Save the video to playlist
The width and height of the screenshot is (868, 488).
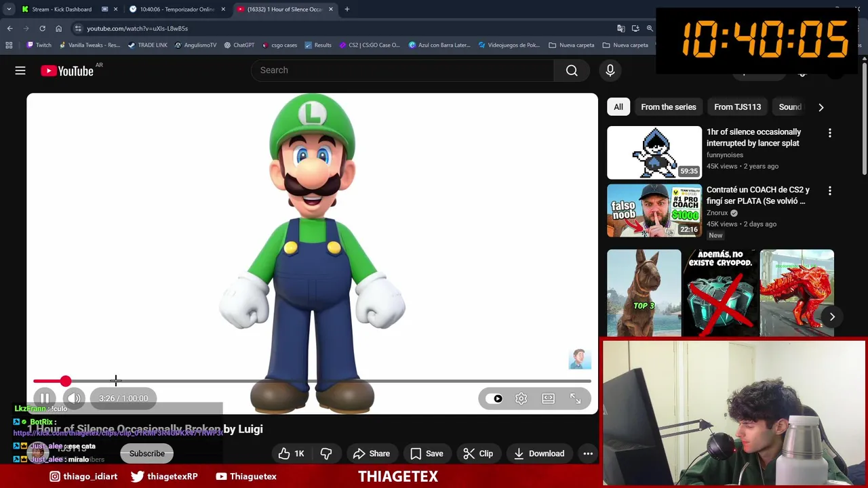tap(427, 453)
